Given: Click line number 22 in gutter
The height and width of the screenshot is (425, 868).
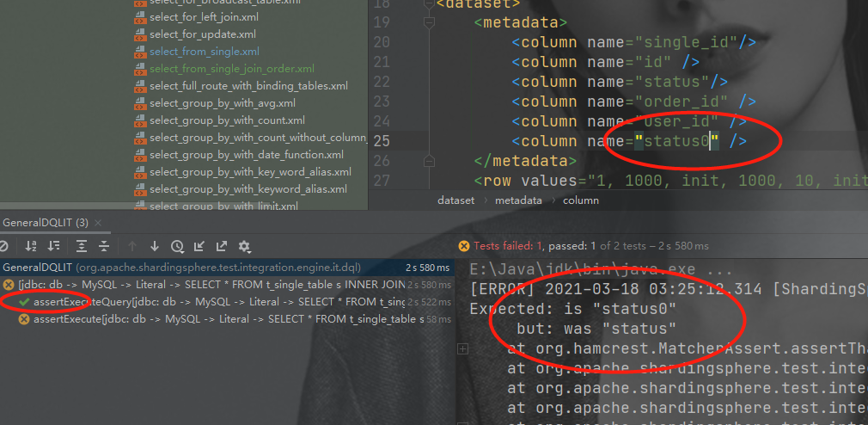Looking at the screenshot, I should tap(382, 82).
